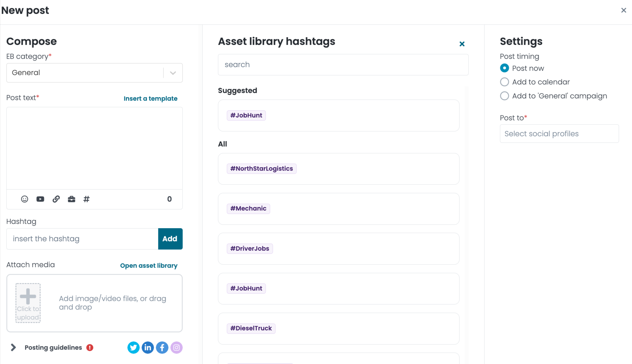
Task: Select the Post now radio button
Action: click(504, 68)
